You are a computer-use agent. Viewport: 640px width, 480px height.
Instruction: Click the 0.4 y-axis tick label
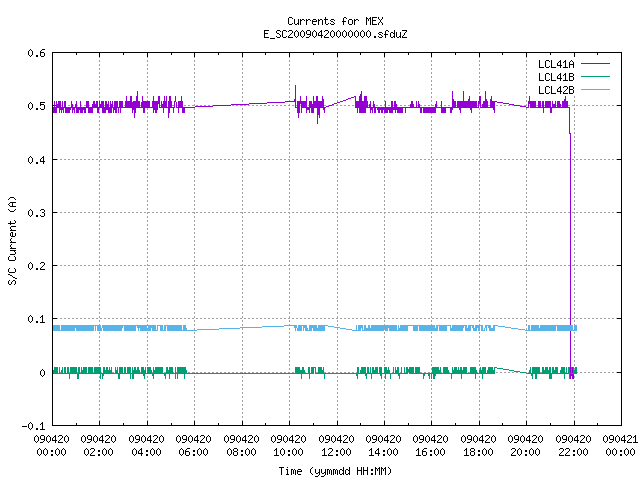click(x=36, y=160)
